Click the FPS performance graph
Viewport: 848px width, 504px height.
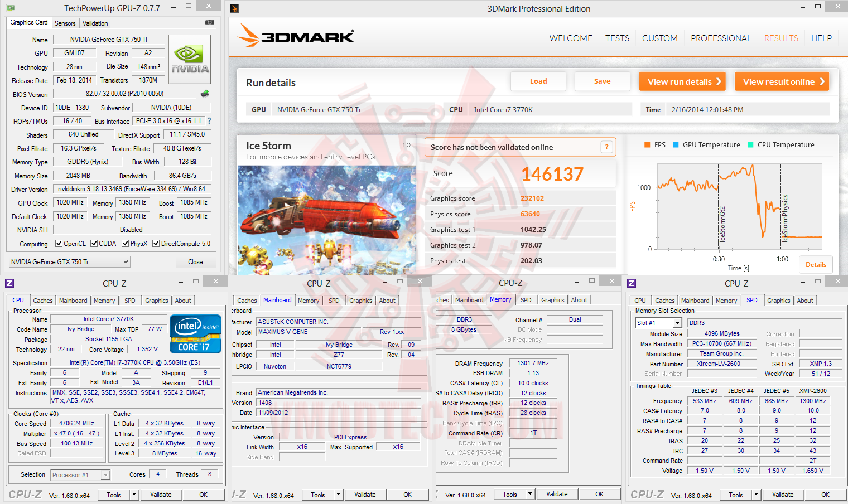[739, 206]
